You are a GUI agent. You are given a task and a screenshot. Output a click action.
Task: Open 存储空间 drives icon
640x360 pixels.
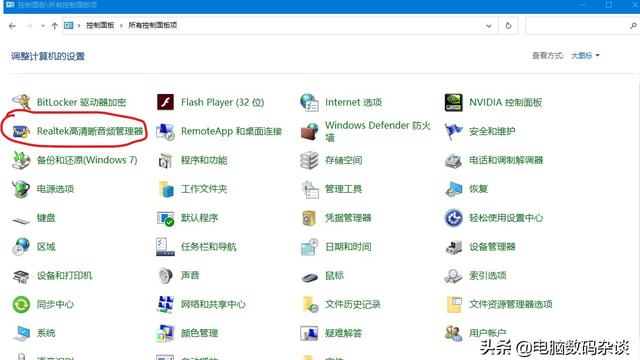click(309, 160)
